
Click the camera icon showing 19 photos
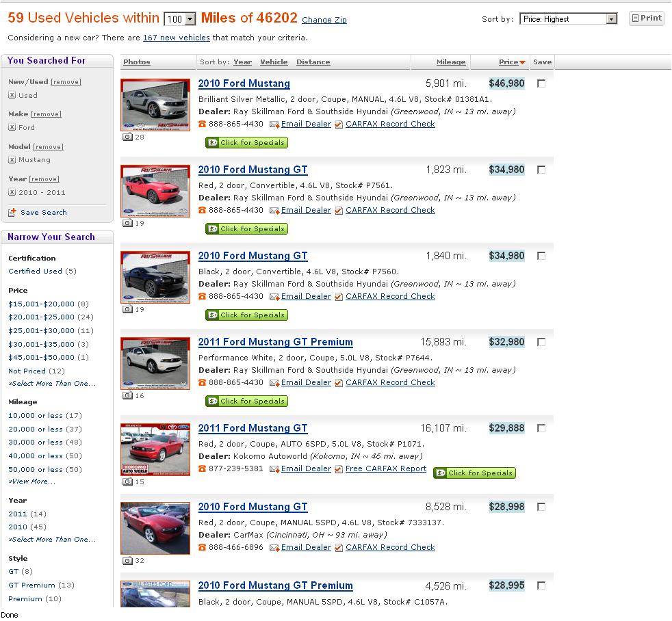point(127,223)
